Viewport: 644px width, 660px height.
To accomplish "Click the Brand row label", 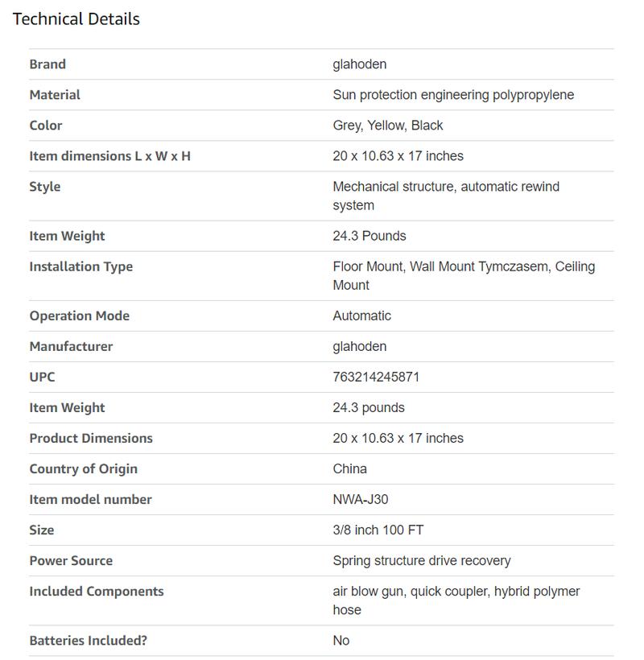I will [x=47, y=64].
